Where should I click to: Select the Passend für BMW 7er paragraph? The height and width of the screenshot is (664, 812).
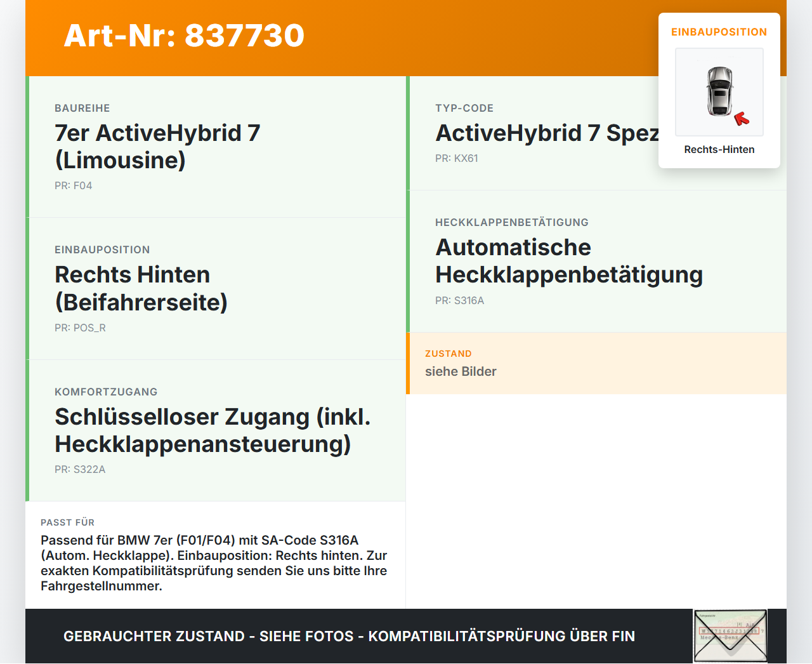[214, 563]
